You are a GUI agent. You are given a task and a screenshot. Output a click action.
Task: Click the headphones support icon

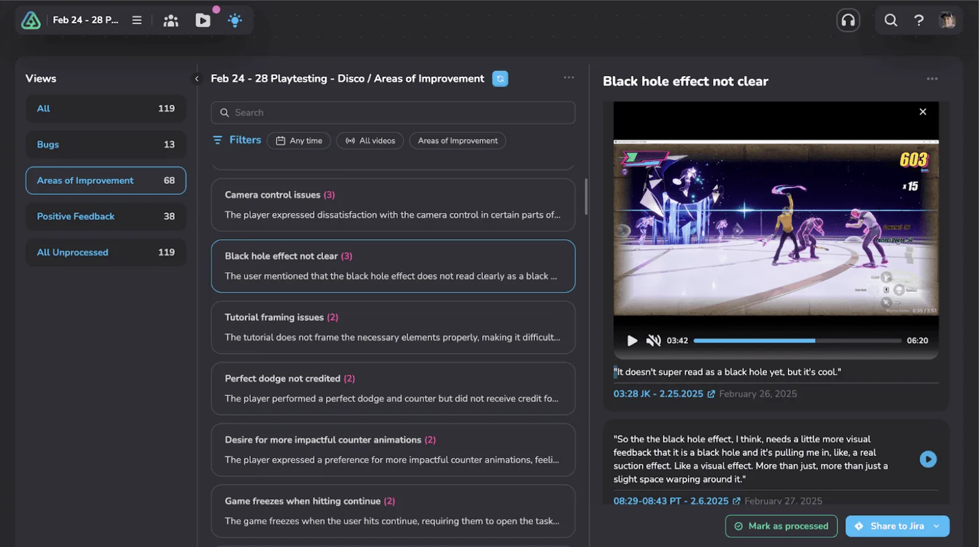pyautogui.click(x=848, y=20)
